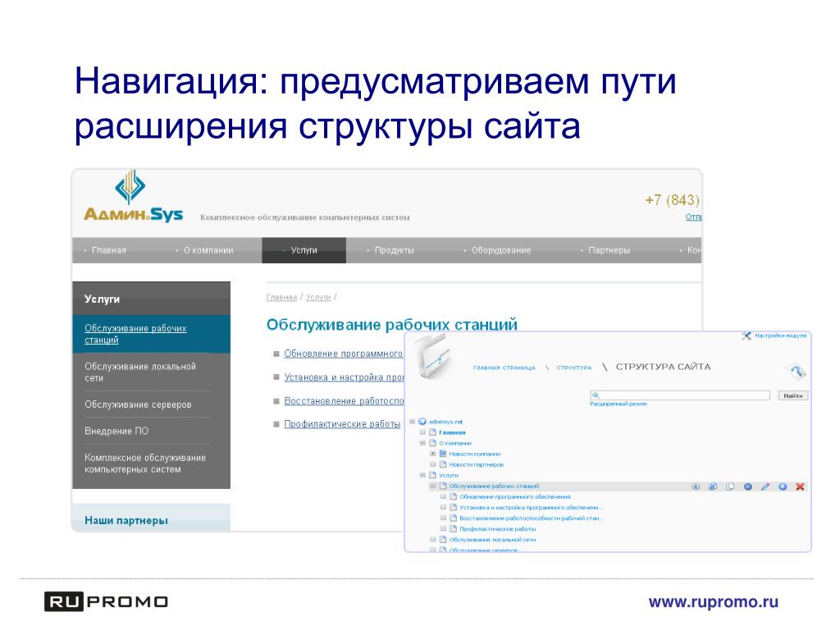This screenshot has height=630, width=840.
Task: Click the Админ.Sys logo
Action: click(133, 197)
